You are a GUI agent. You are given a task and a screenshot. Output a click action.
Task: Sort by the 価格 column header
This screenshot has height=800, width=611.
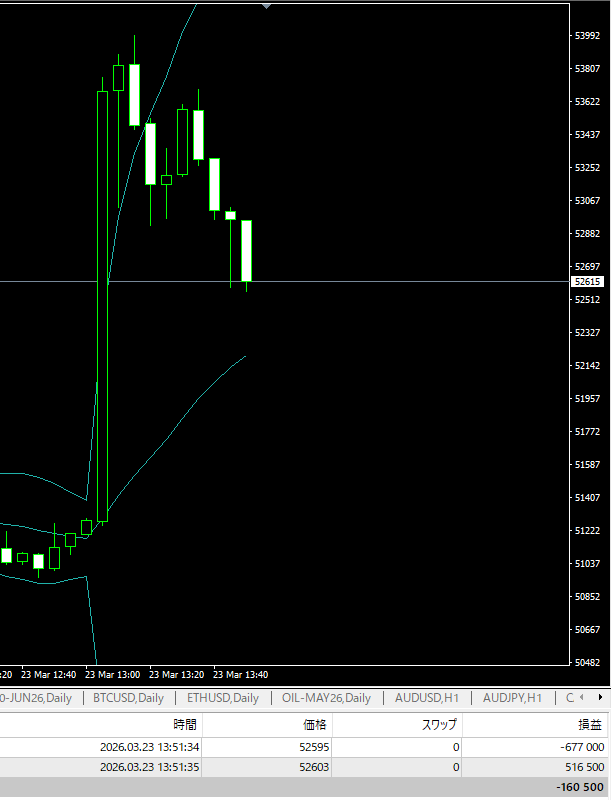pos(315,725)
